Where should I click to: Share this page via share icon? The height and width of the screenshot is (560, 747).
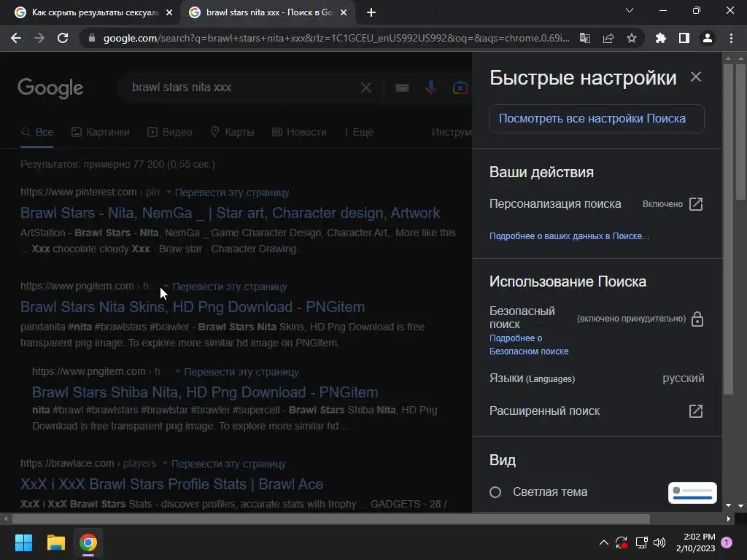(608, 38)
